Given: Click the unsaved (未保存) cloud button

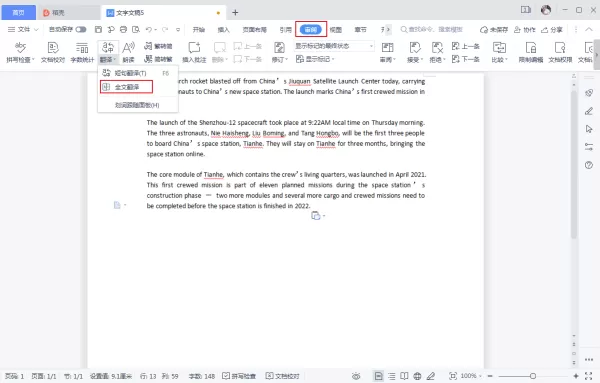Looking at the screenshot, I should click(x=494, y=29).
